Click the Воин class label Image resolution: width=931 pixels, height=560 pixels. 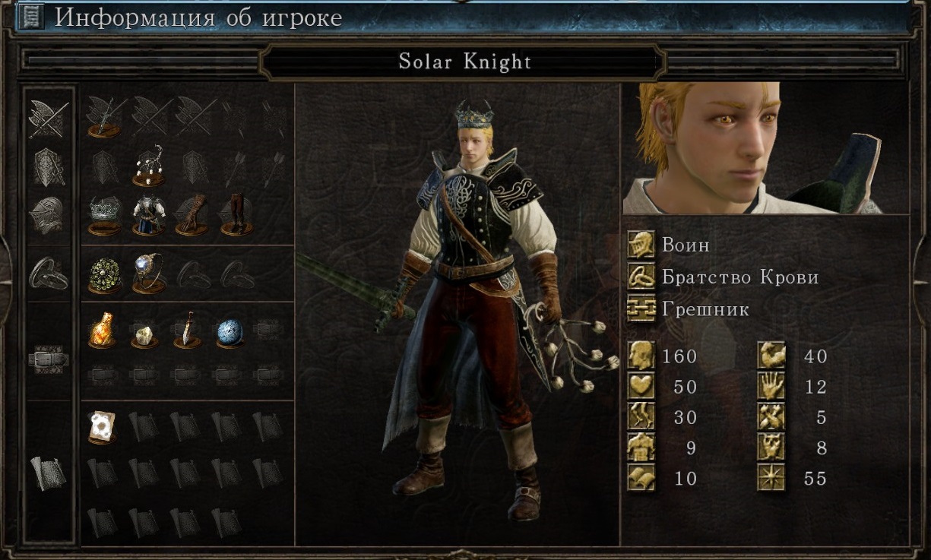coord(686,245)
